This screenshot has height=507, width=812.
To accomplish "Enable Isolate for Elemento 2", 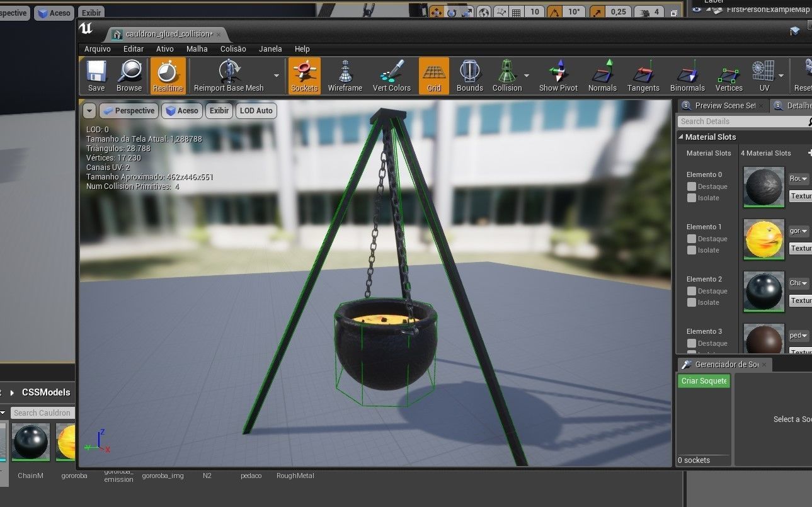I will click(692, 302).
